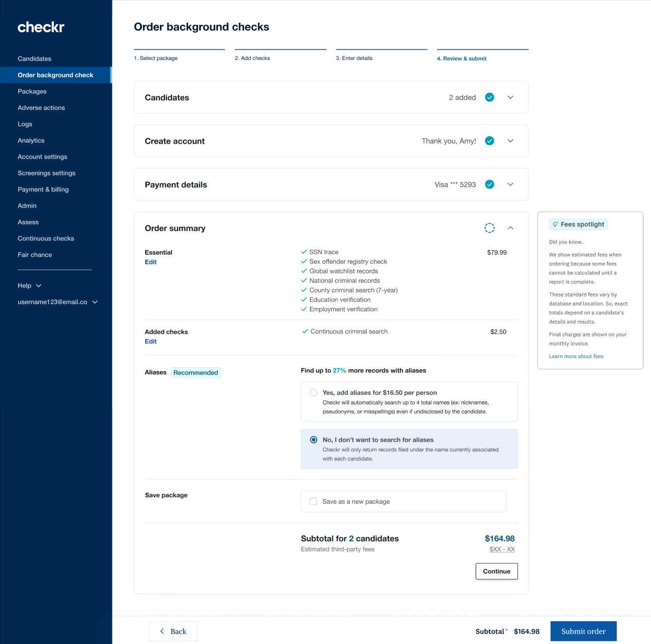The height and width of the screenshot is (644, 651).
Task: Go to step 2. Add checks
Action: [x=252, y=58]
